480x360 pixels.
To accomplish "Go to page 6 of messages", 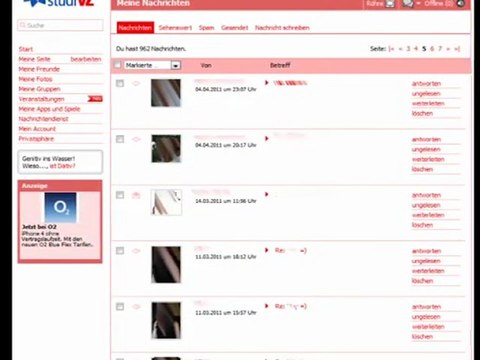I will click(432, 49).
